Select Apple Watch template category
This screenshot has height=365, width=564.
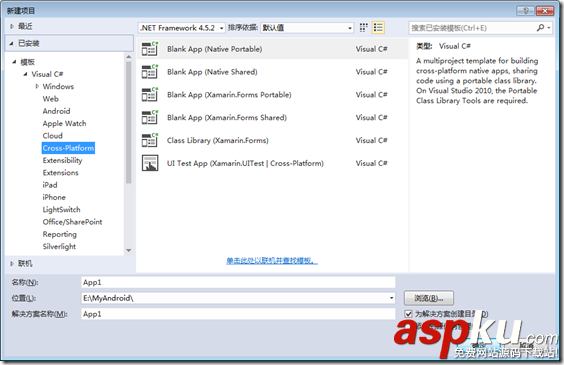coord(64,123)
